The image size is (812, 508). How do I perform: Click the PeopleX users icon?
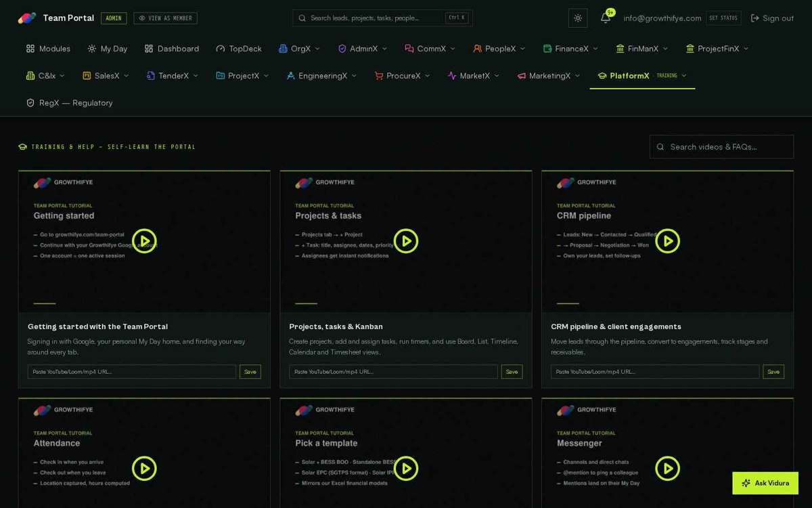[478, 49]
